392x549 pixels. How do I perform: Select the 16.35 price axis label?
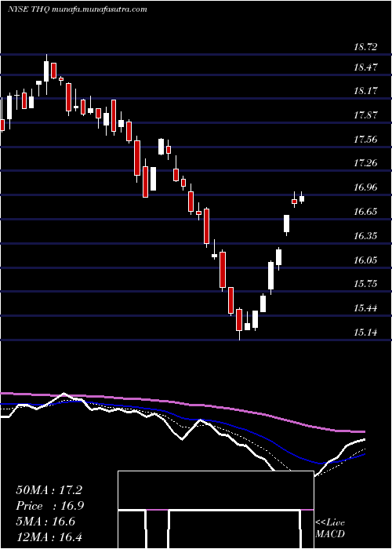(365, 235)
